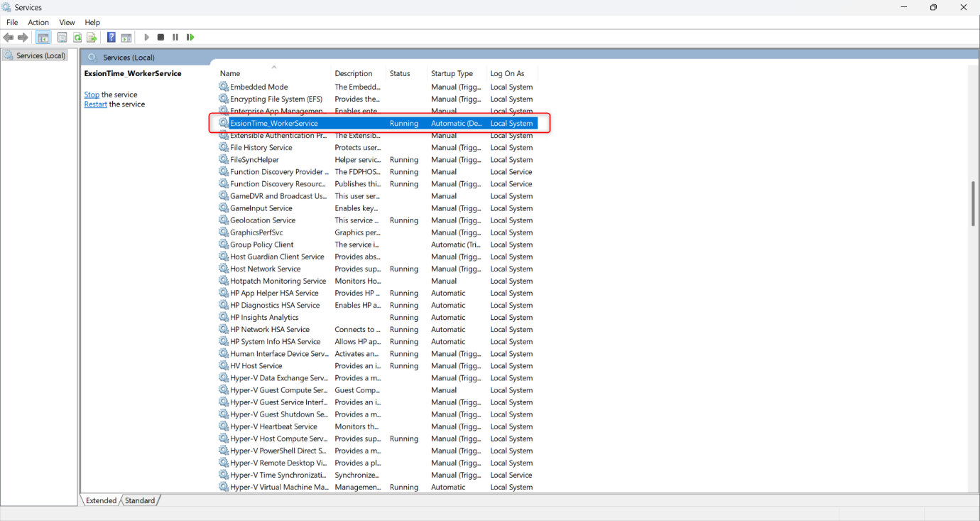Sort by the Status column header

tap(406, 73)
